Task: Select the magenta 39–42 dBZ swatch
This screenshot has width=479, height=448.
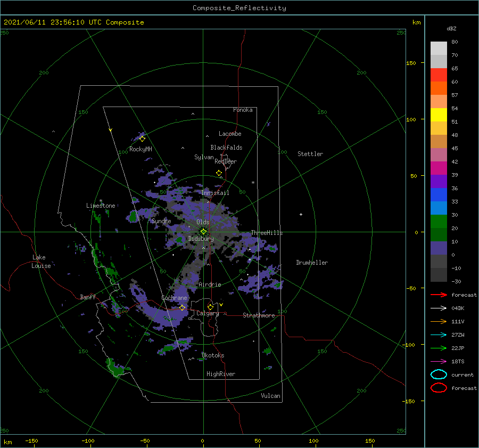Action: 439,168
